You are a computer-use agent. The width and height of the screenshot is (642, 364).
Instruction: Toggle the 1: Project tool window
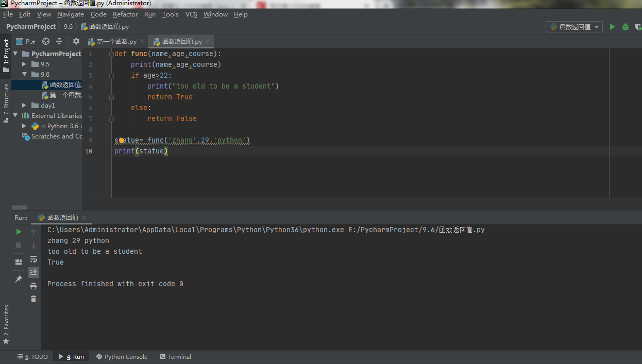[x=6, y=56]
